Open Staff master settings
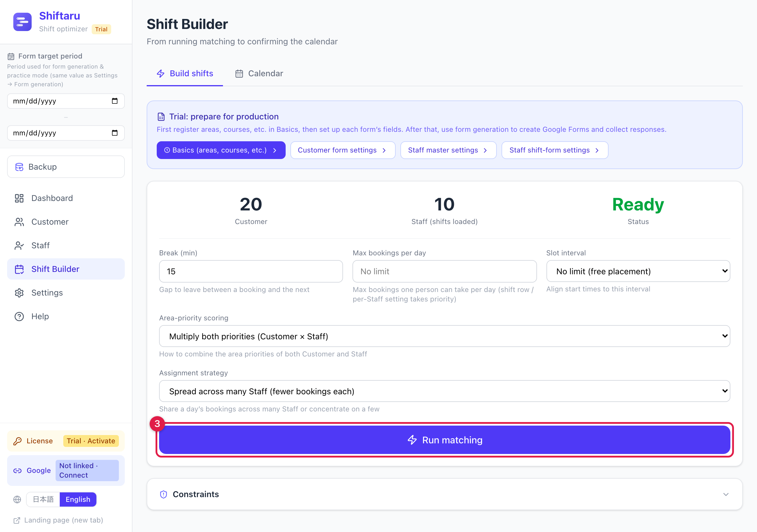Screen dimensions: 757x532 pos(448,150)
